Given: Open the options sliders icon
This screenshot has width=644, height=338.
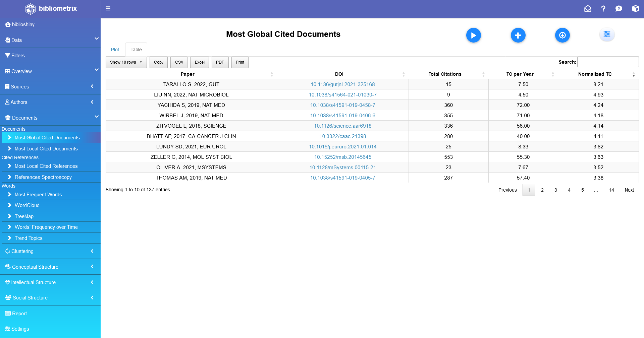Looking at the screenshot, I should pyautogui.click(x=607, y=34).
